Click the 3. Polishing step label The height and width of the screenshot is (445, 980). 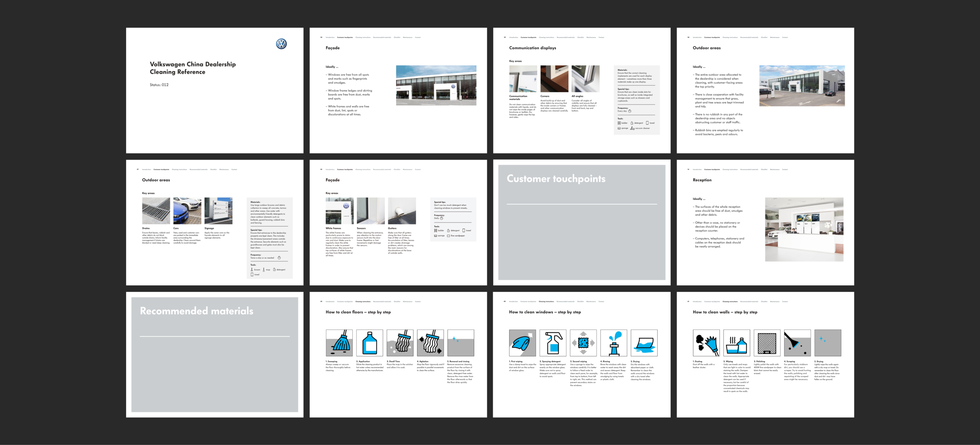coord(759,361)
